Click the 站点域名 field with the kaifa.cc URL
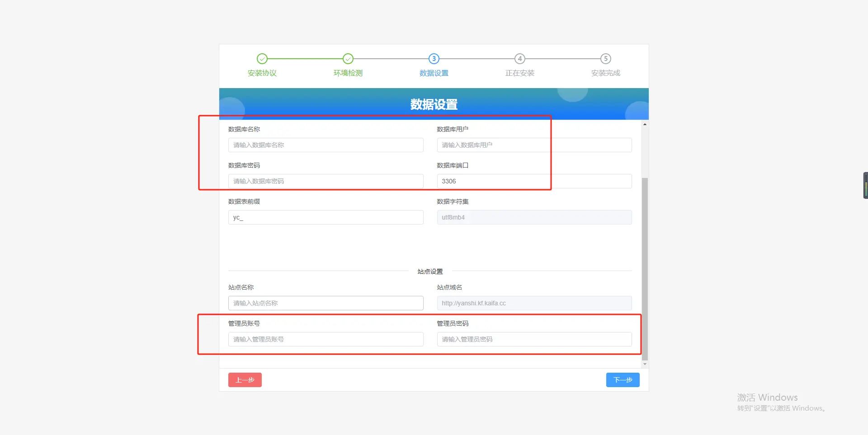 pos(534,303)
